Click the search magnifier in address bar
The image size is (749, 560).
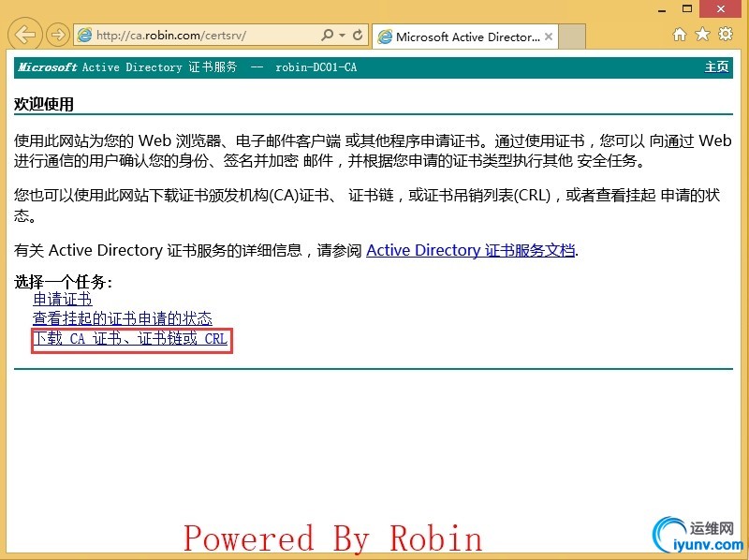pos(327,35)
